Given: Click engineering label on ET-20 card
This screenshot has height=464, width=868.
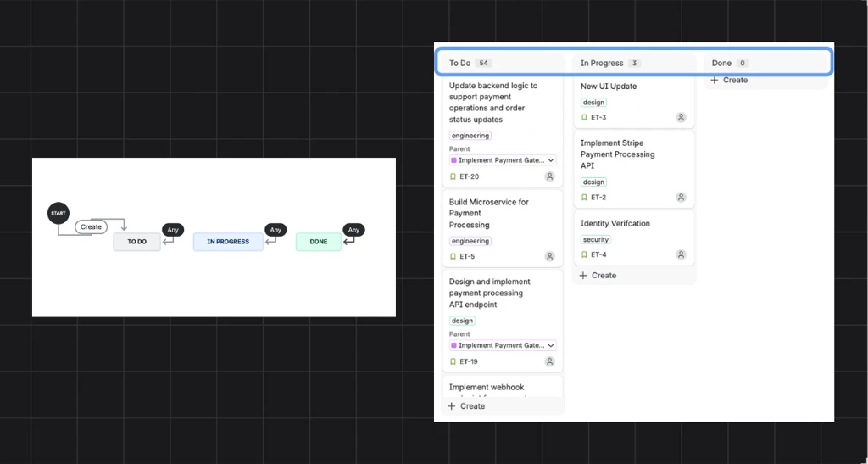Looking at the screenshot, I should (470, 136).
